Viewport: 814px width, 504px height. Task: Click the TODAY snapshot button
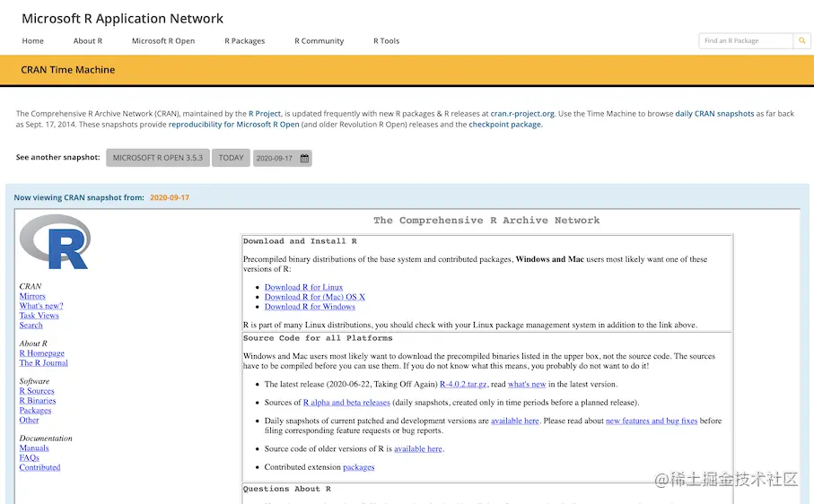231,158
